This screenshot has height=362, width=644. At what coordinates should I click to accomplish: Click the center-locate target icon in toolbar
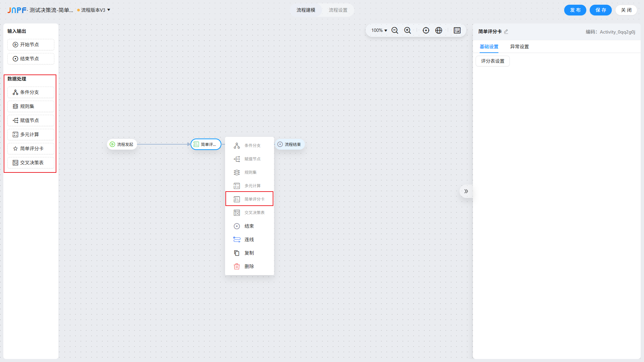point(426,31)
